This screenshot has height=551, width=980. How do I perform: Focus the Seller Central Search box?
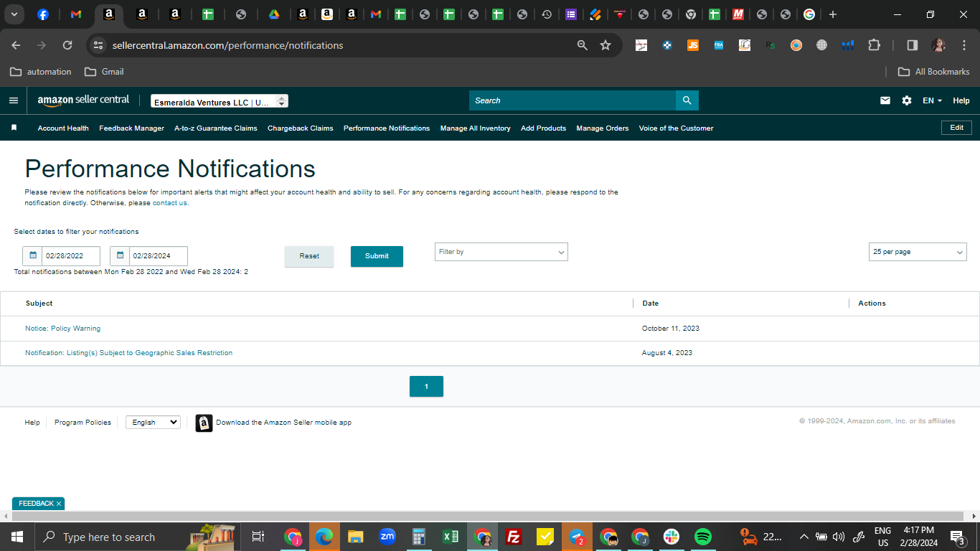click(573, 100)
